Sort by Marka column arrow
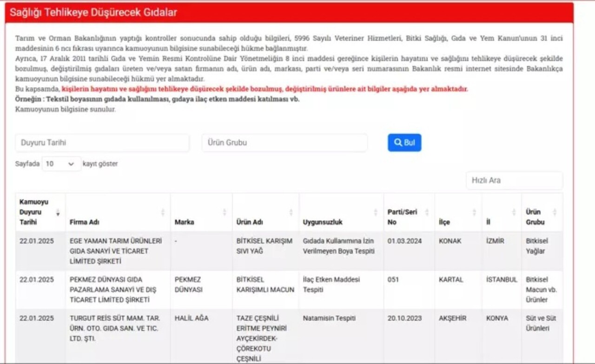The width and height of the screenshot is (595, 364). click(225, 213)
